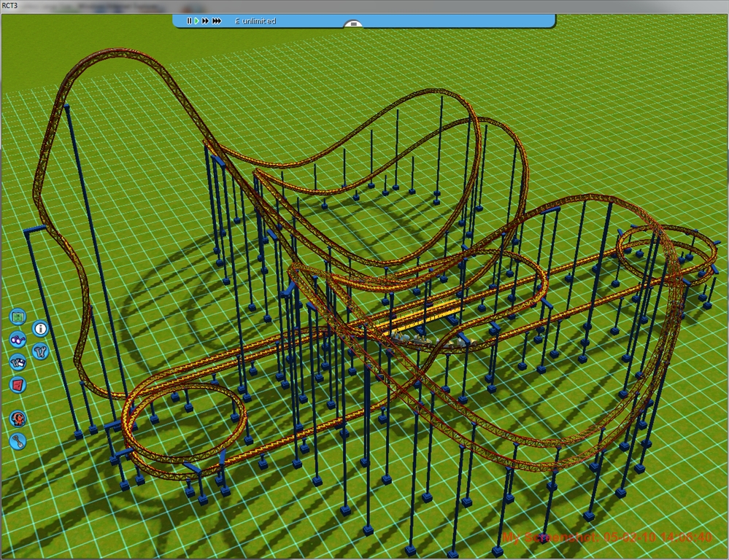Set game to triple fast-forward speed
Image resolution: width=729 pixels, height=560 pixels.
[217, 21]
